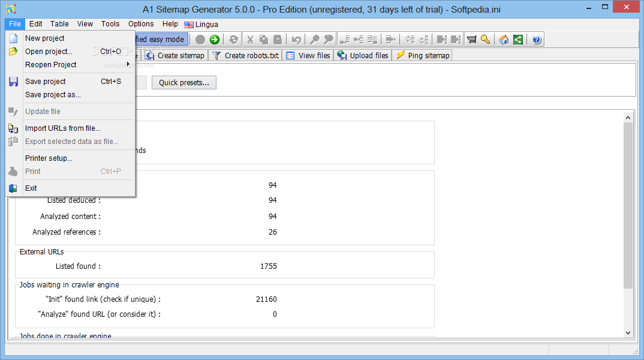Click the refresh arrows toolbar icon
Screen dimensions: 644x360
tap(233, 40)
